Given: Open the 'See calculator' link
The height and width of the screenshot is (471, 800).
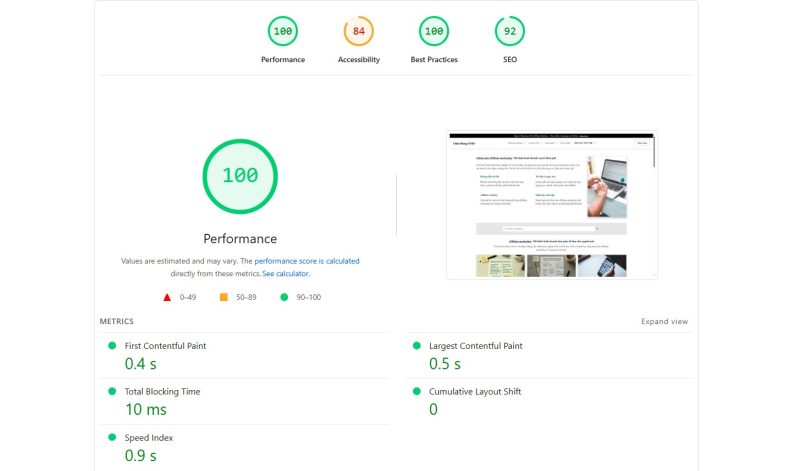Looking at the screenshot, I should pos(285,274).
